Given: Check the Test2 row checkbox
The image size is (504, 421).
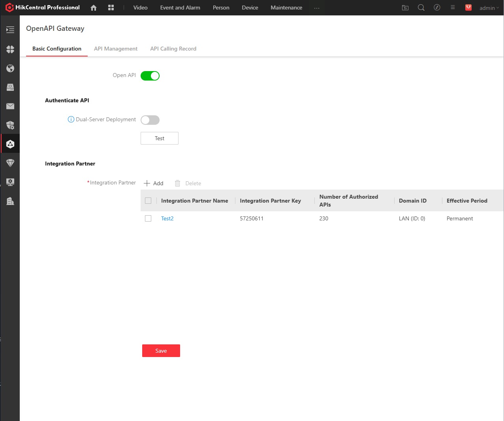Looking at the screenshot, I should [148, 218].
